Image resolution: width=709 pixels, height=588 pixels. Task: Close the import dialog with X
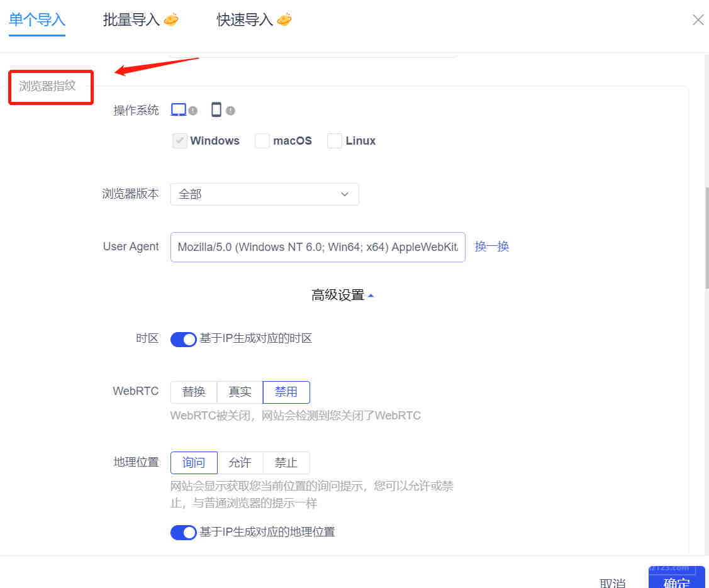point(698,20)
